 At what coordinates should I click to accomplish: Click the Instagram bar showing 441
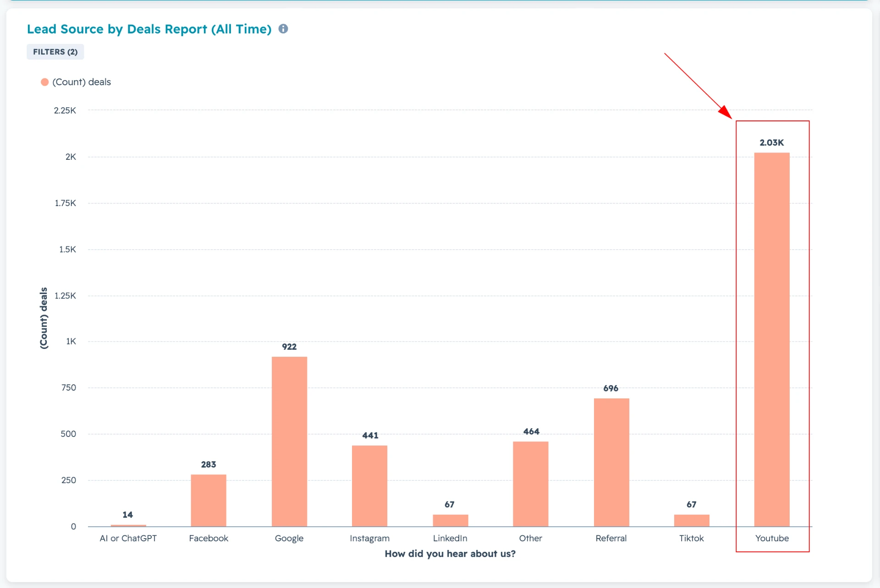369,486
